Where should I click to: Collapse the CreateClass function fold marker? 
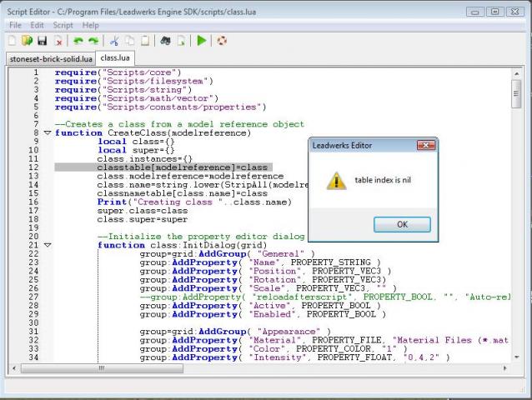tap(47, 132)
